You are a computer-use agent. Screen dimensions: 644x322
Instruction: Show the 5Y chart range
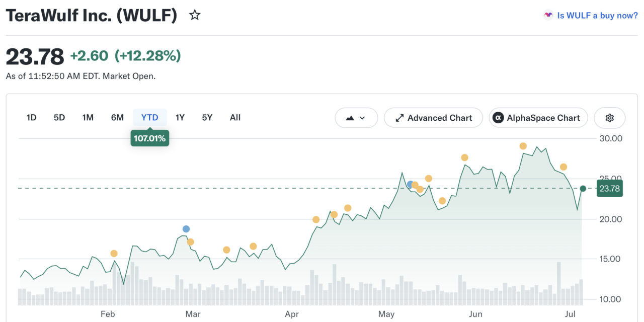coord(207,118)
